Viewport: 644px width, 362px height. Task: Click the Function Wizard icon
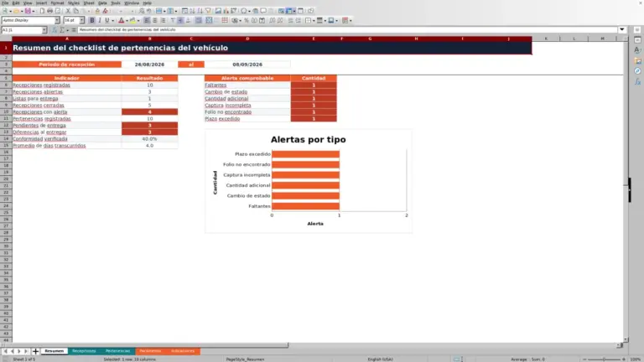click(55, 30)
